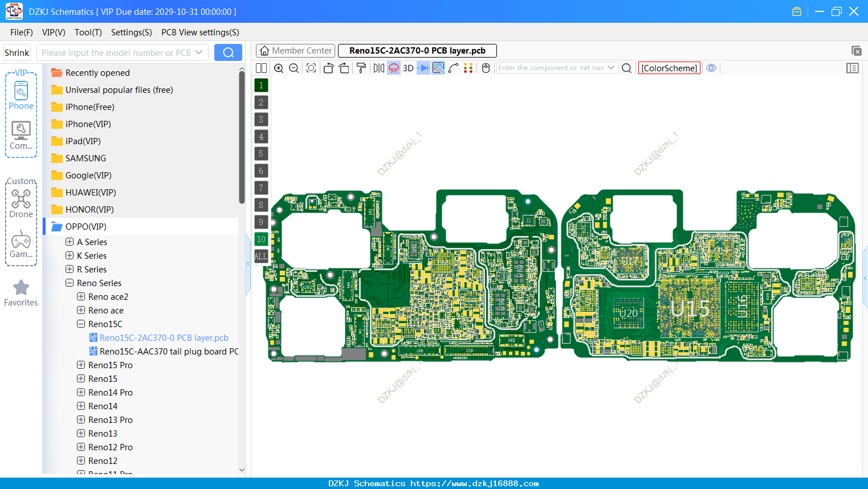The image size is (868, 489).
Task: Open the Tool(T) menu
Action: point(88,32)
